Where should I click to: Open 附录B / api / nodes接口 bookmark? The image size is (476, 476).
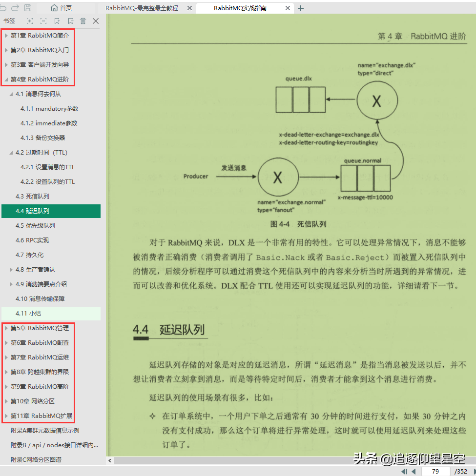coord(54,445)
